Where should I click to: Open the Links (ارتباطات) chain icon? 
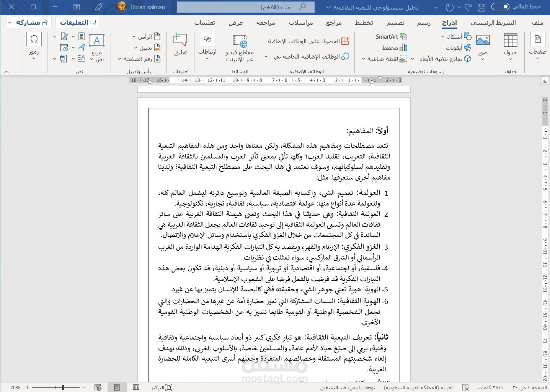coord(207,39)
